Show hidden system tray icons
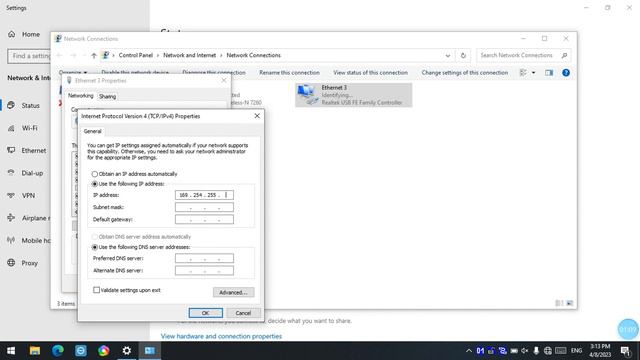Image resolution: width=640 pixels, height=360 pixels. click(469, 351)
